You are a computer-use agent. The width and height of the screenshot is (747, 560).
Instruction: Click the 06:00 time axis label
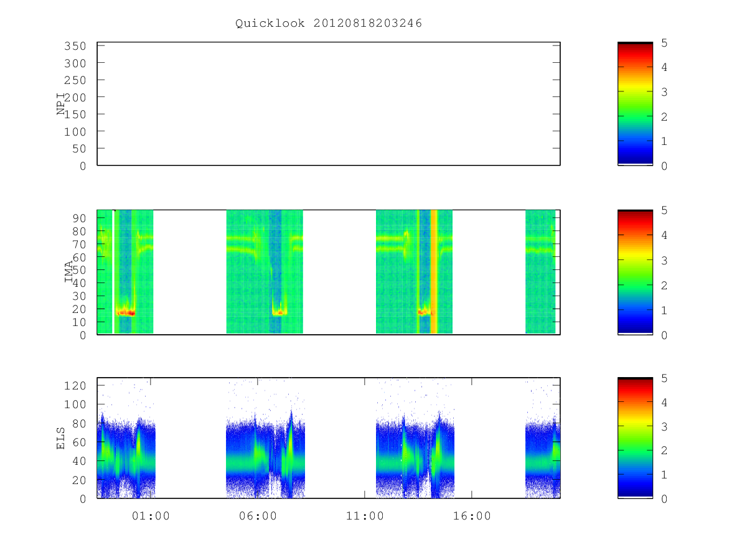pos(258,516)
